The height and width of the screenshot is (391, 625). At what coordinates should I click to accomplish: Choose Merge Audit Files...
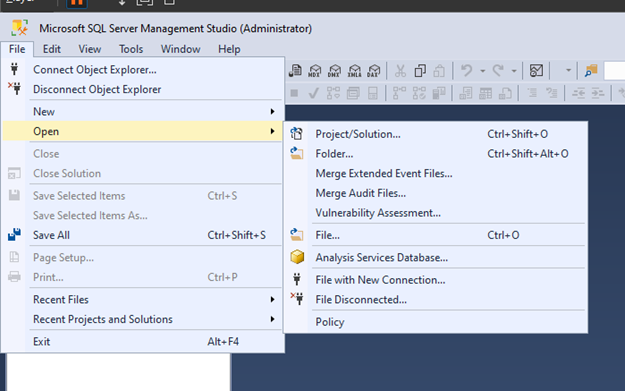coord(435,193)
